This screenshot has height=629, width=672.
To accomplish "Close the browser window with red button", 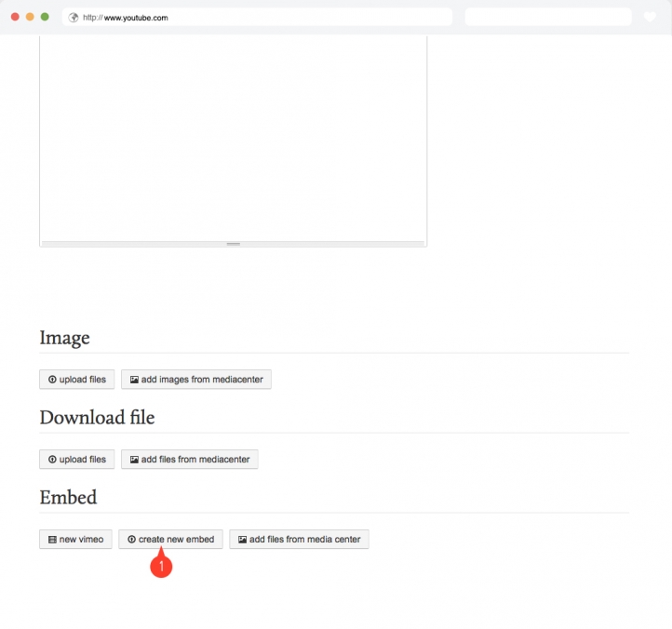I will 15,17.
